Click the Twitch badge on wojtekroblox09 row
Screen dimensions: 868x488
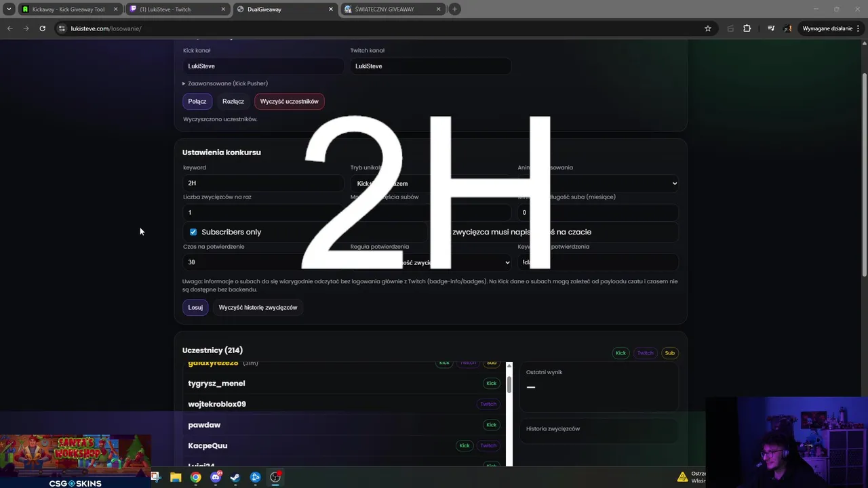pos(488,404)
